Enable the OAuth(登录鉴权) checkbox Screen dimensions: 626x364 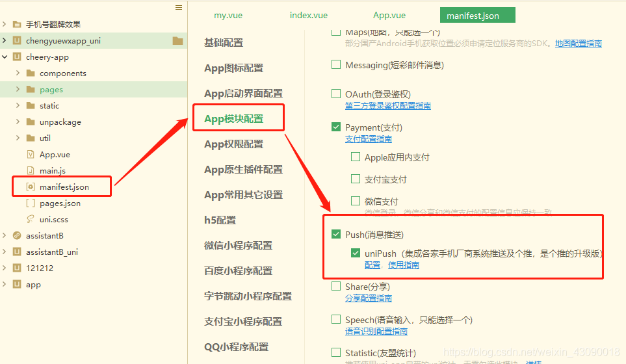coord(336,94)
